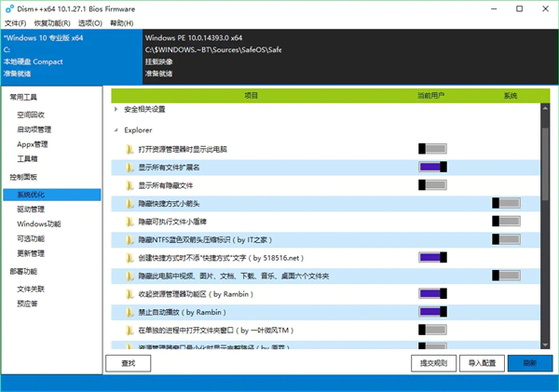Open the 选项(O) menu
Screen dimensions: 559x392
90,22
